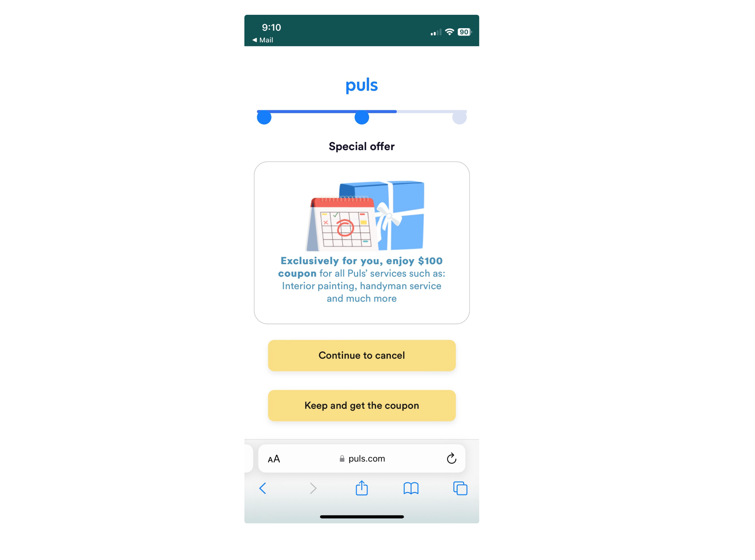The height and width of the screenshot is (560, 755).
Task: Tap the browser tabs switcher icon
Action: 460,488
